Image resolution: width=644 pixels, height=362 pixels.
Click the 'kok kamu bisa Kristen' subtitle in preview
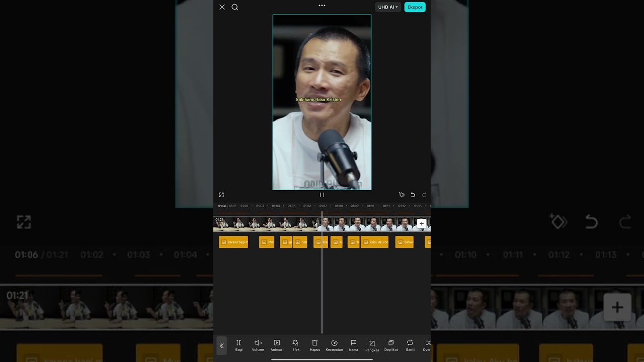point(318,100)
